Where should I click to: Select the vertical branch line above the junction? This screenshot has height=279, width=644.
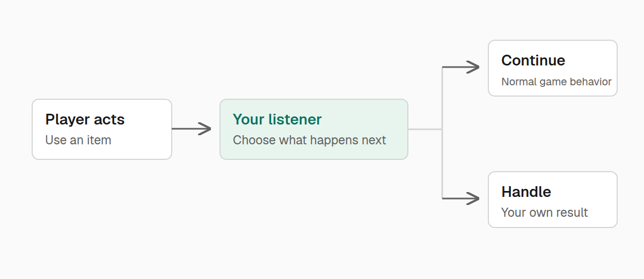point(442,98)
